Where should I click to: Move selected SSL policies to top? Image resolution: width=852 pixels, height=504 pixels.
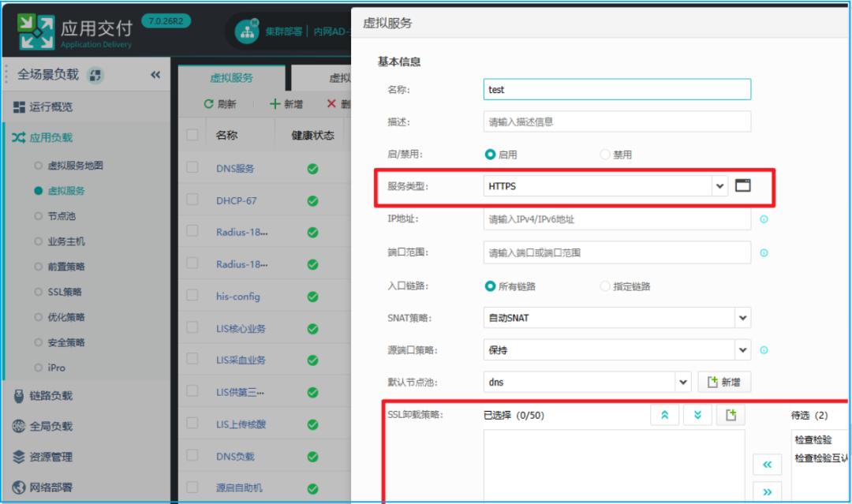coord(664,416)
